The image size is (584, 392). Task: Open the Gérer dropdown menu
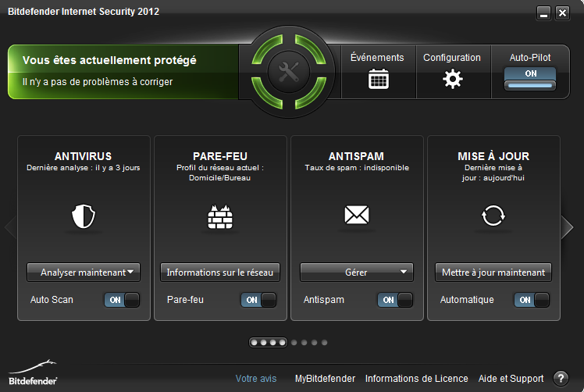pos(357,273)
